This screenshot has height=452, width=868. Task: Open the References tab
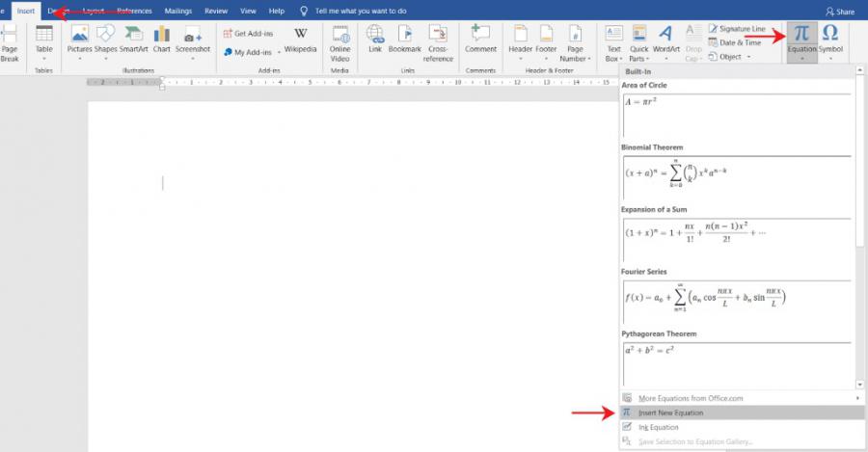(x=134, y=11)
